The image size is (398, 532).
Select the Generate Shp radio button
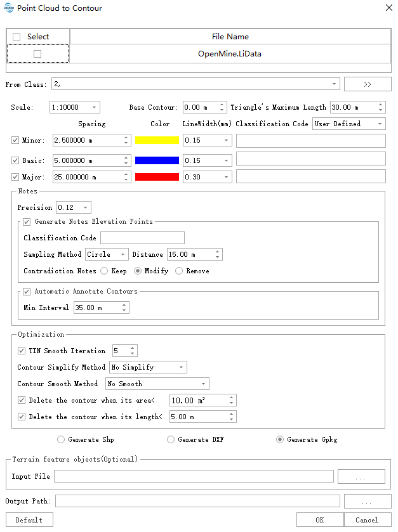61,439
